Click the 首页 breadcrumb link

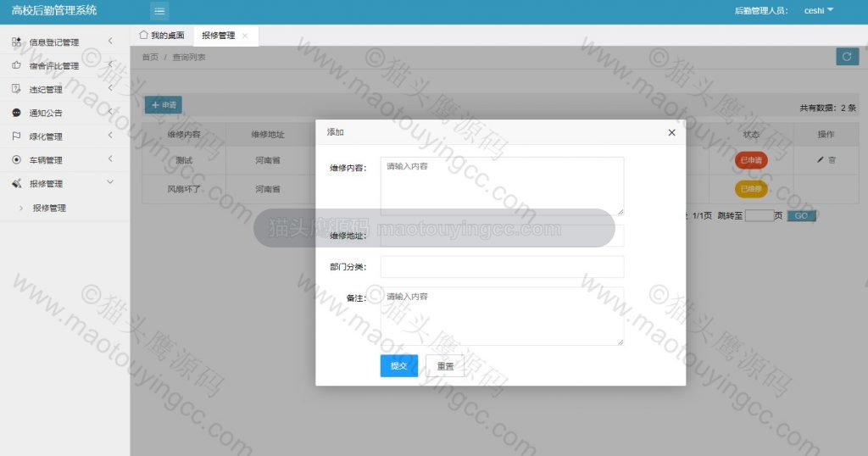point(150,57)
